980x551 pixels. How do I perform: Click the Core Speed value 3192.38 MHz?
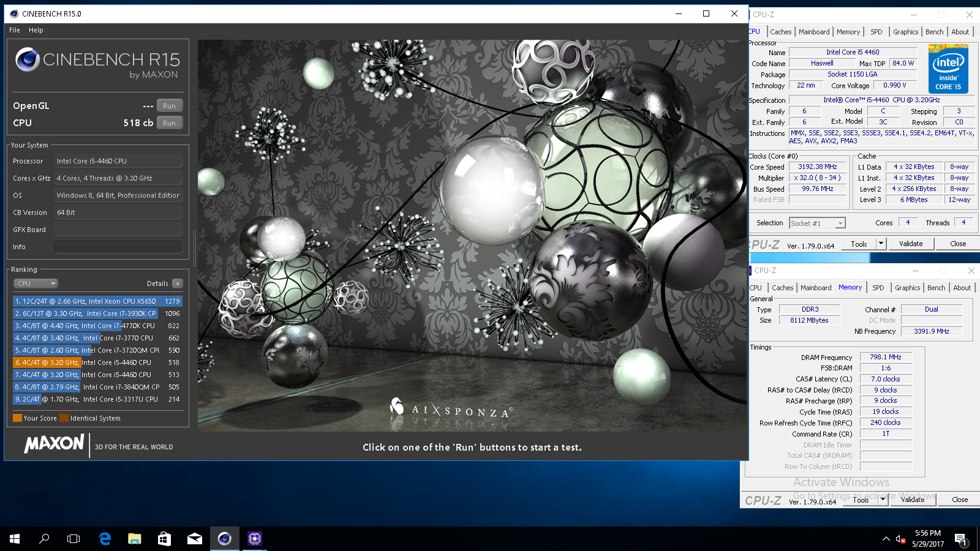click(x=817, y=167)
